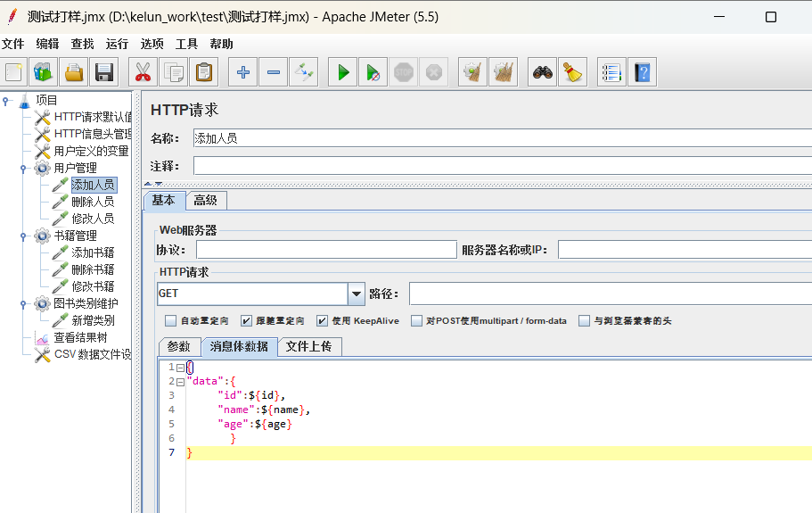Image resolution: width=812 pixels, height=513 pixels.
Task: Switch to the 参数 tab
Action: [x=178, y=346]
